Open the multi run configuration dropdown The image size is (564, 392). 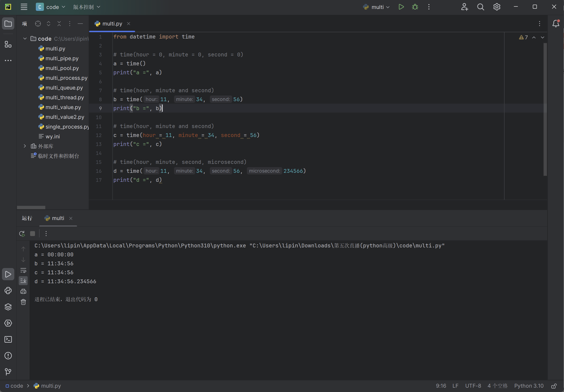coord(377,7)
